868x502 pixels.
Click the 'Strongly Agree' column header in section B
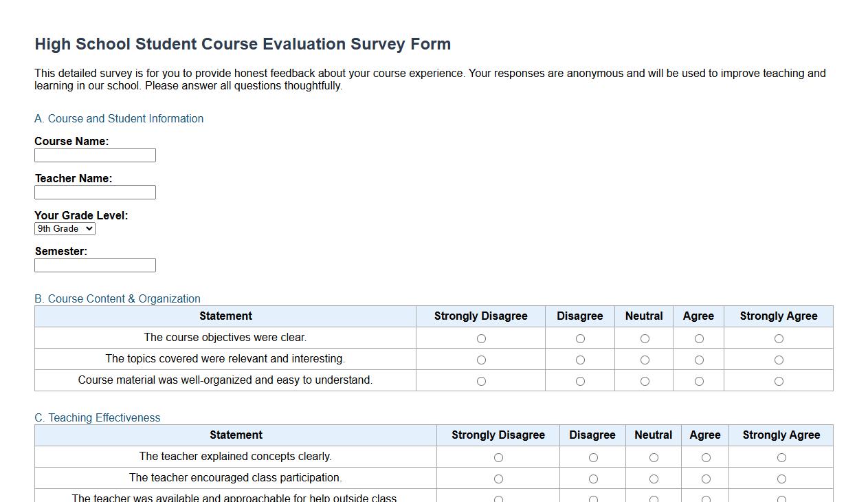(778, 316)
